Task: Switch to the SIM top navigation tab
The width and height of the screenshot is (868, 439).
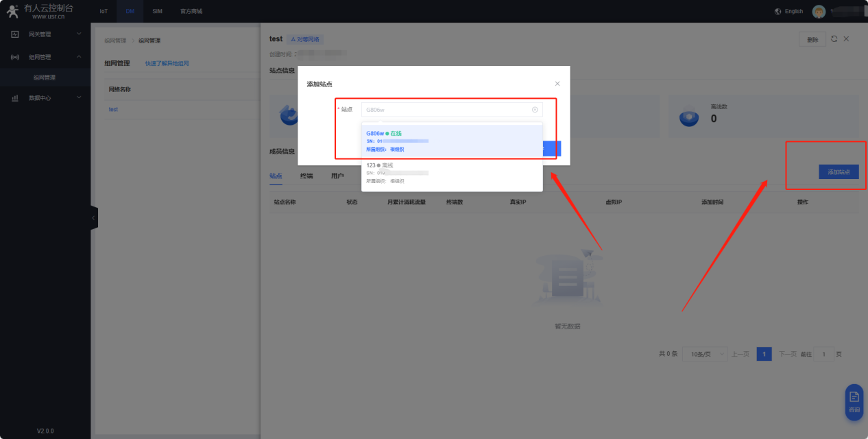Action: 157,12
